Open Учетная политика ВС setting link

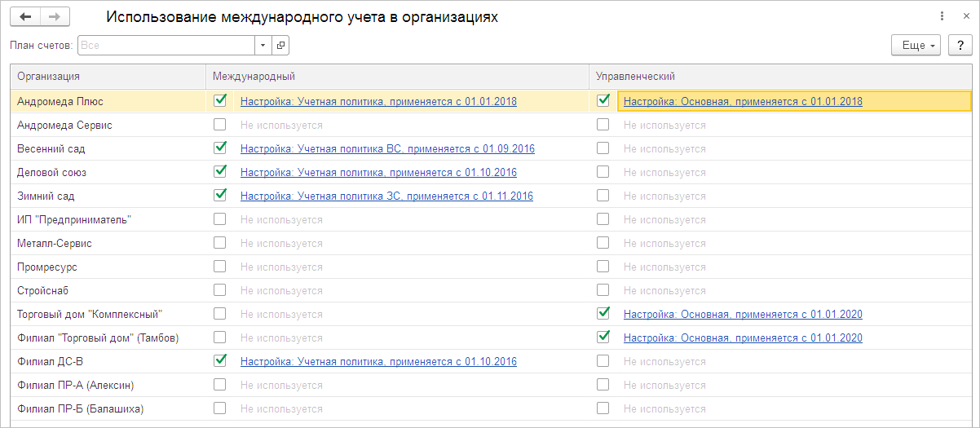pos(387,149)
